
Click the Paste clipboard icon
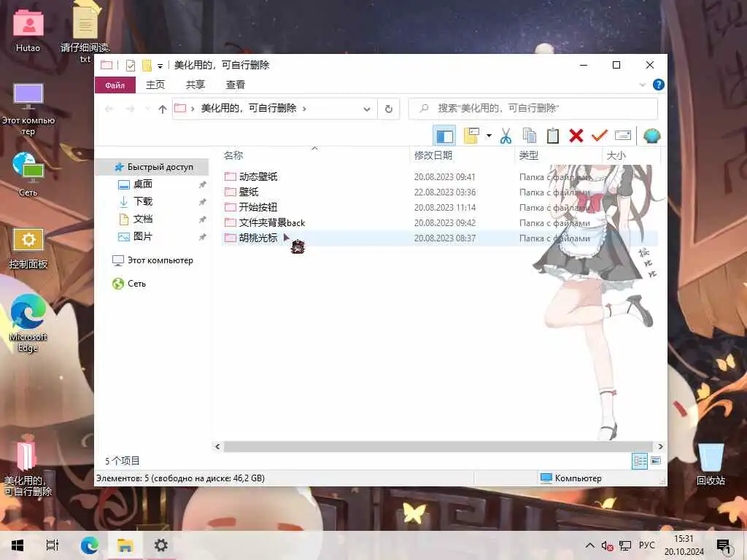[x=553, y=136]
